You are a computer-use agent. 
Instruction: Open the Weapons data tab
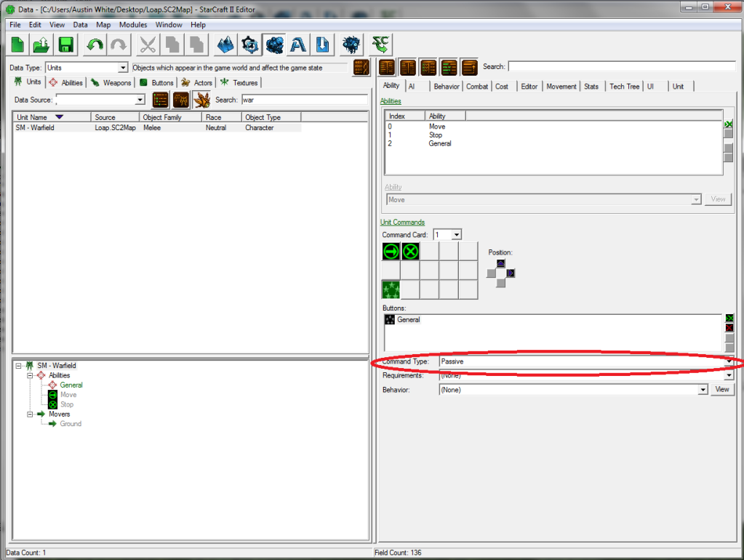(x=111, y=83)
